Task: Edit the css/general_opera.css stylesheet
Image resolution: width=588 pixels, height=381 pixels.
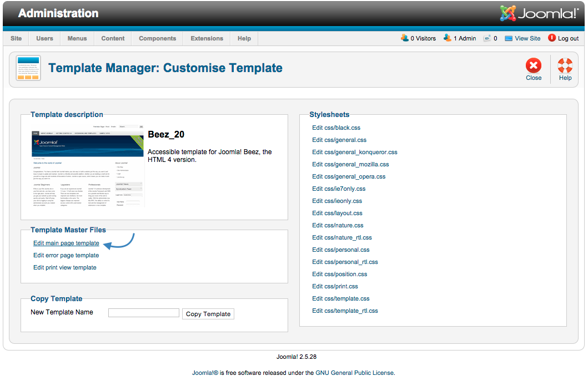Action: pyautogui.click(x=349, y=176)
